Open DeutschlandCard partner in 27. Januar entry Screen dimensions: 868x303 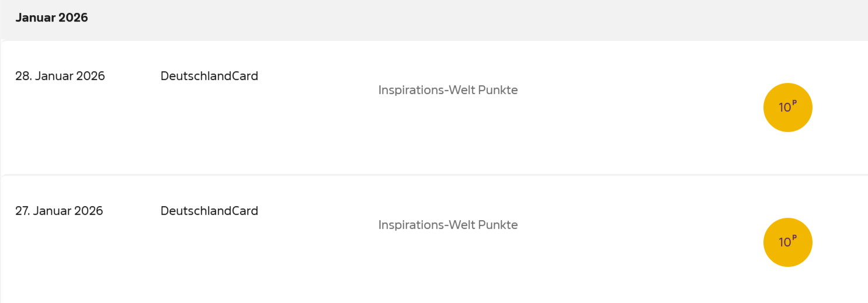209,211
